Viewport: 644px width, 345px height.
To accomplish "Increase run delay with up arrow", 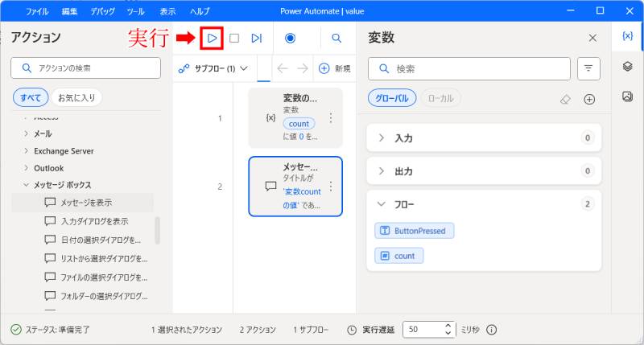I will click(x=448, y=327).
